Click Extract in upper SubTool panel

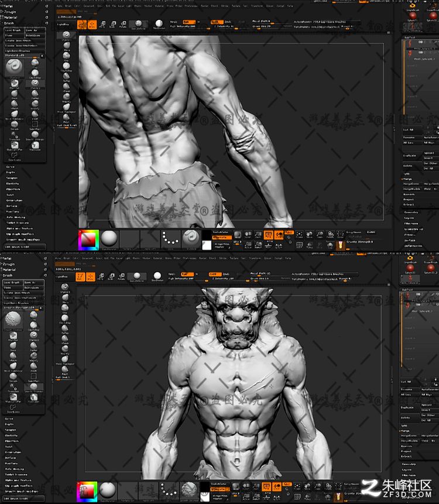click(409, 204)
